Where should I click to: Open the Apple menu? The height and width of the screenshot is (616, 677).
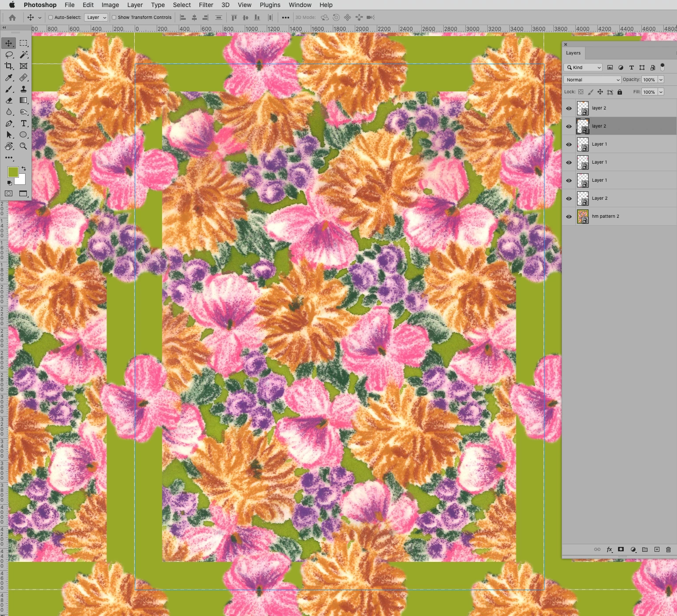click(x=12, y=5)
